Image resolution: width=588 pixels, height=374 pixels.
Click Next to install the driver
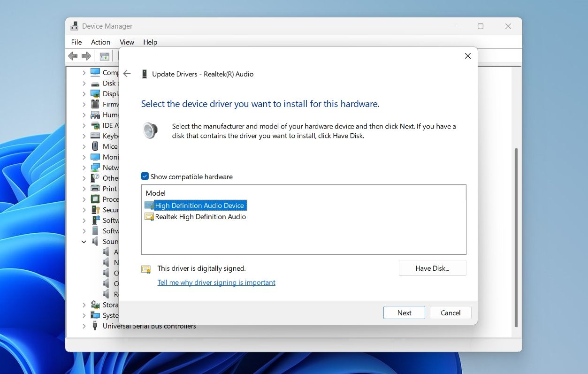click(404, 313)
